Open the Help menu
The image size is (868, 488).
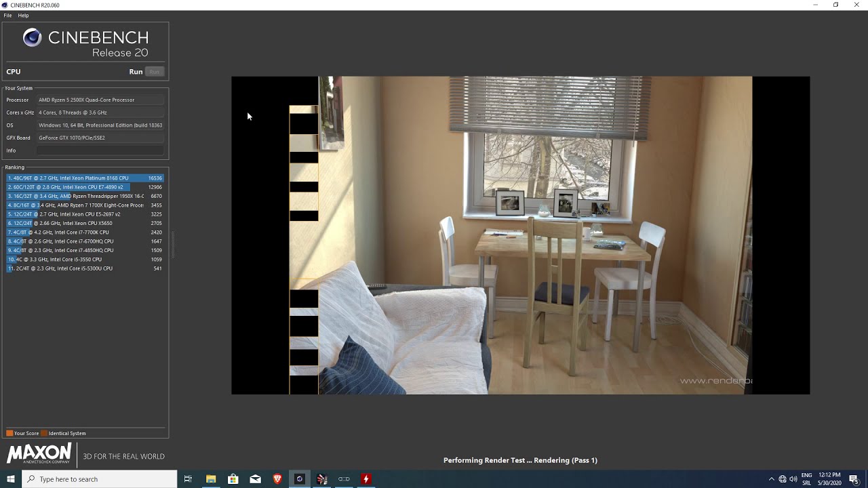click(23, 15)
